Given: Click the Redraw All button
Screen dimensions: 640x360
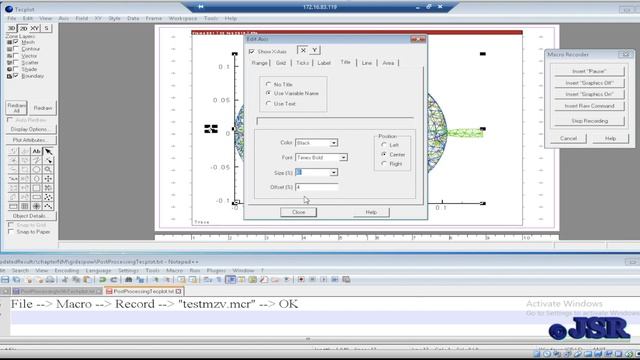Looking at the screenshot, I should [16, 108].
